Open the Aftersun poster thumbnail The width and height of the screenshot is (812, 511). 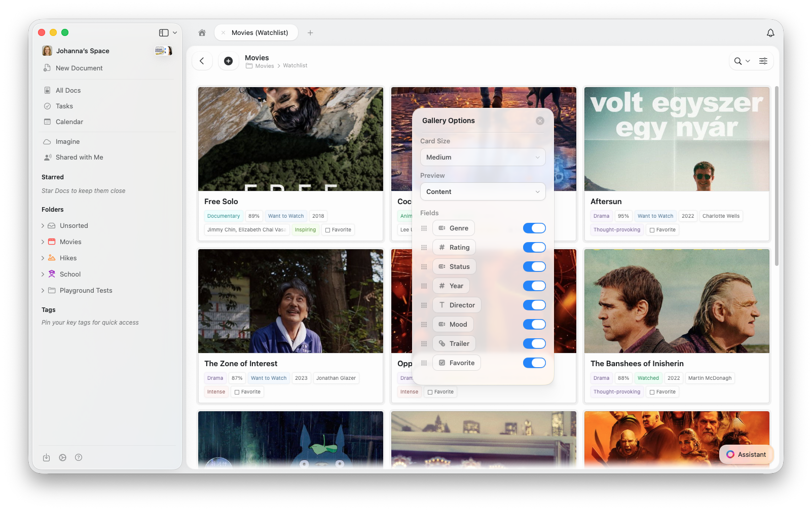tap(677, 139)
